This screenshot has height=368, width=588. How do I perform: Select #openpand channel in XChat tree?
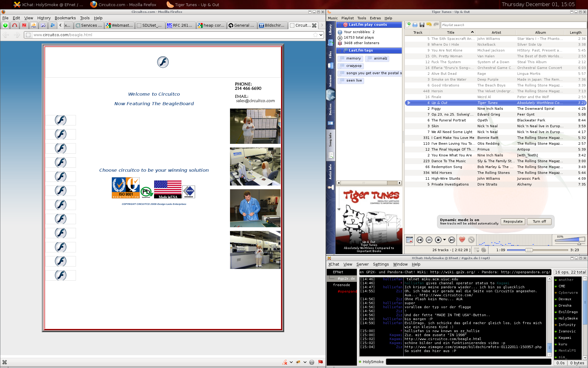[347, 292]
